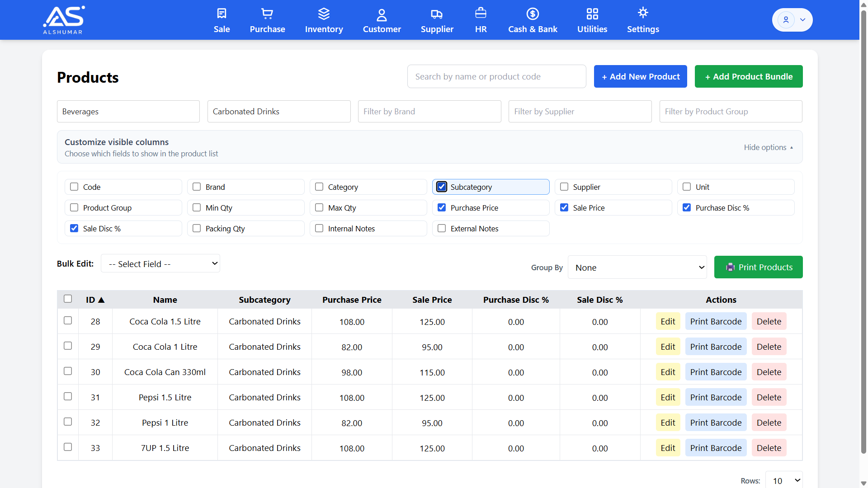The image size is (868, 488).
Task: Open the Inventory layers icon
Action: coord(324,14)
